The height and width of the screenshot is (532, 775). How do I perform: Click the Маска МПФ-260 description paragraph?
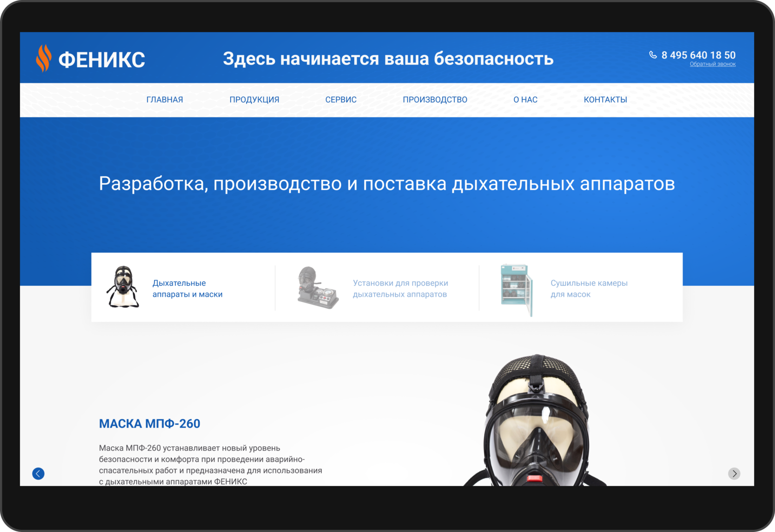210,465
